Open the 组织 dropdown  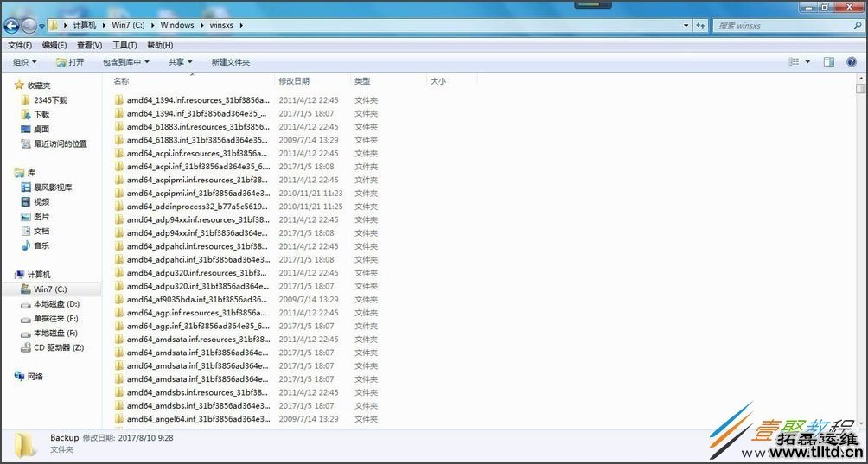coord(25,62)
